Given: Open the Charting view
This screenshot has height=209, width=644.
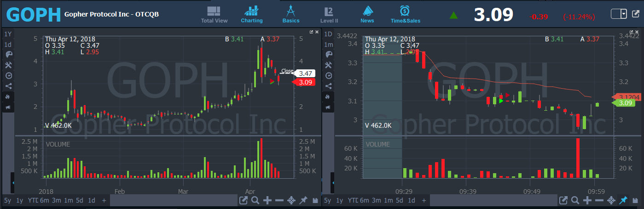Looking at the screenshot, I should tap(251, 15).
